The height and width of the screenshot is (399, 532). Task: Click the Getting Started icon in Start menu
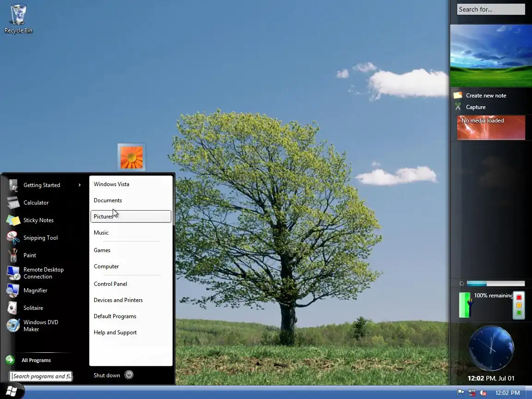13,185
